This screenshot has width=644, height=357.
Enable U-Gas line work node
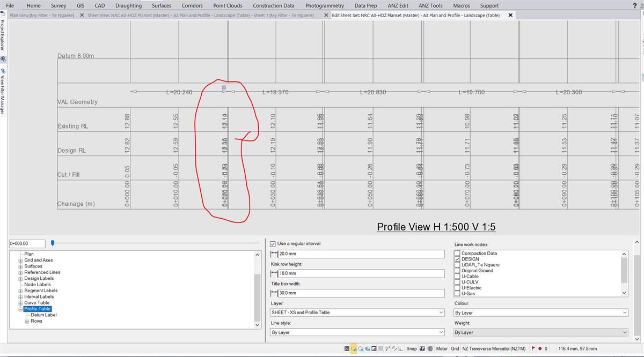pos(458,294)
